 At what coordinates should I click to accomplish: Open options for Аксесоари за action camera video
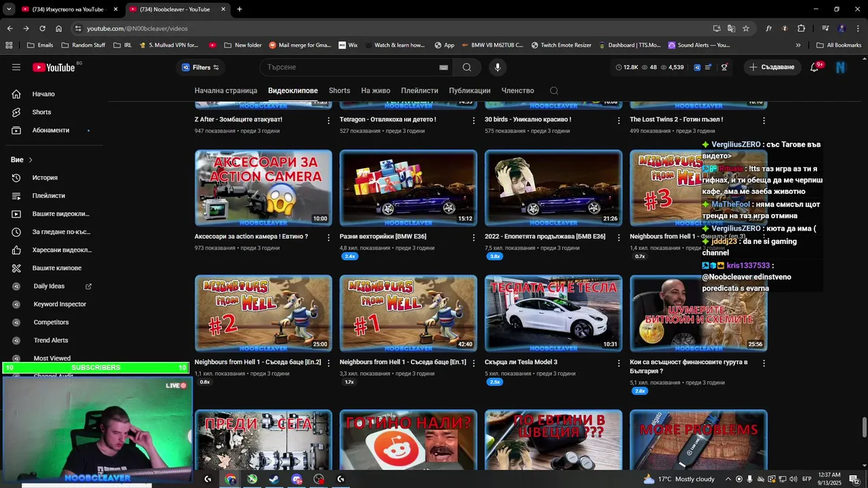pyautogui.click(x=328, y=237)
